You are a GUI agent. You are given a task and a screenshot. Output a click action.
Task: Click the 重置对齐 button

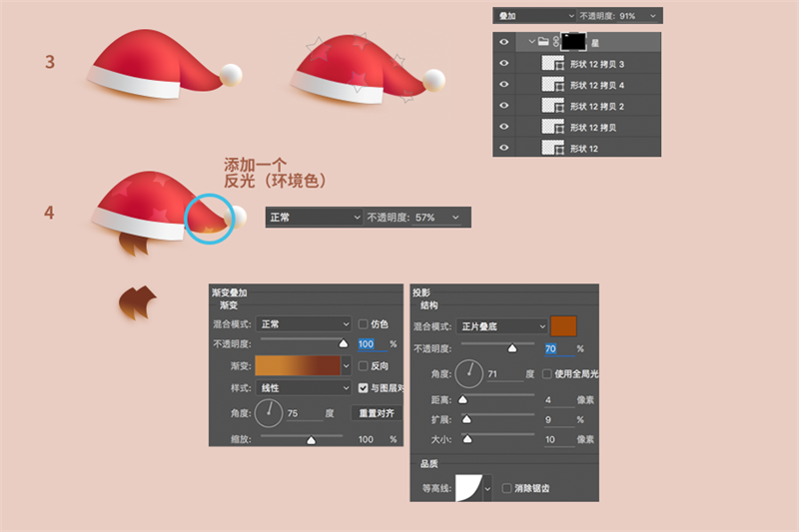(377, 413)
